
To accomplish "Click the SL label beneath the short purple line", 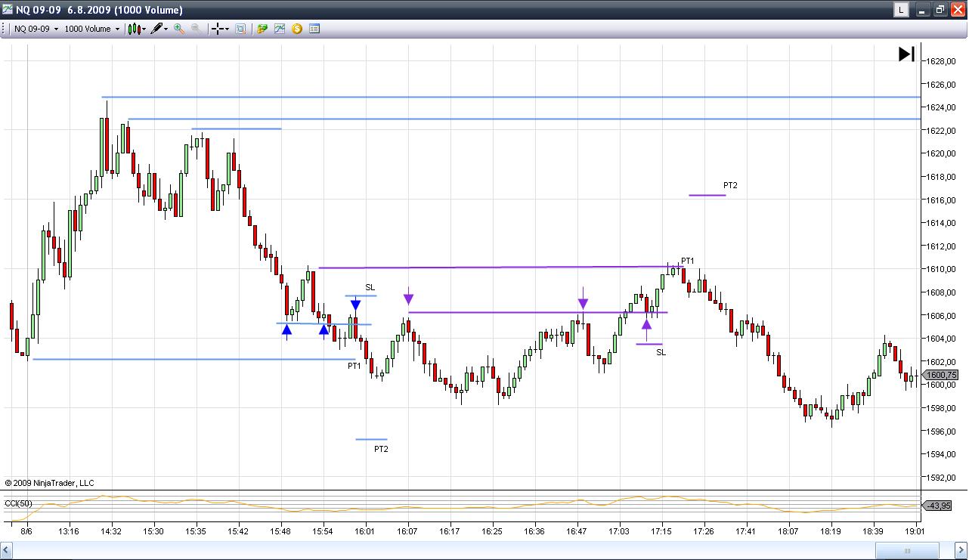I will [x=661, y=352].
